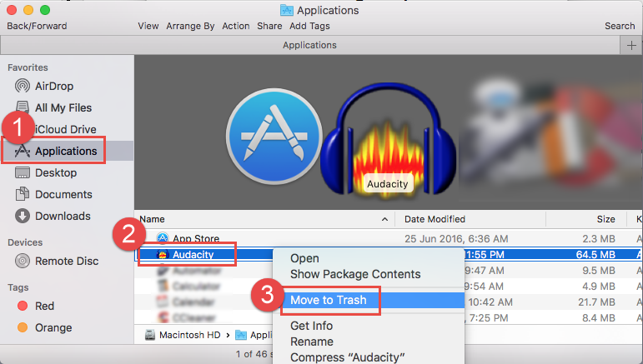Select the Applications tab
The width and height of the screenshot is (643, 364).
[x=309, y=45]
